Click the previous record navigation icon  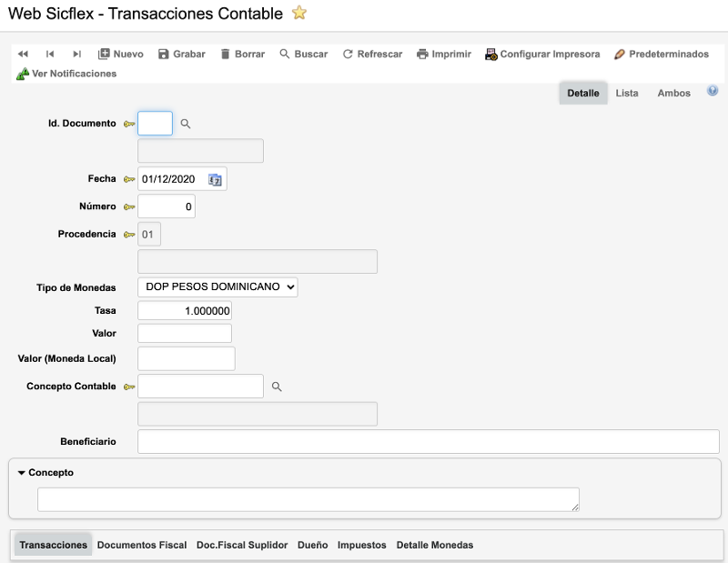click(50, 55)
